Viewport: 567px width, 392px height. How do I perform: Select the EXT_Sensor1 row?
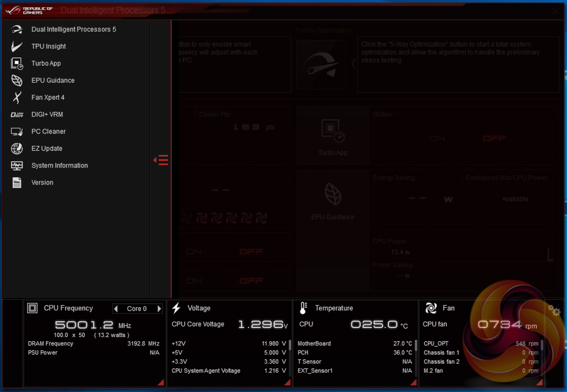coord(355,371)
